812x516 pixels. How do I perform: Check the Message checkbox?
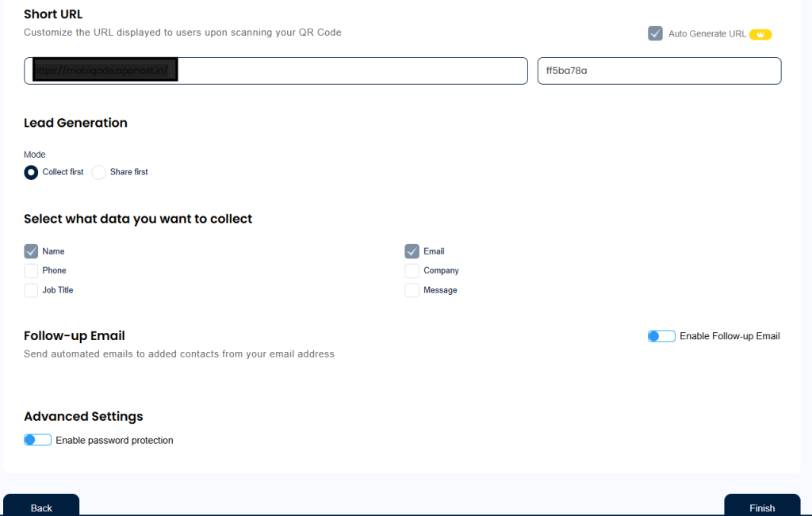412,290
